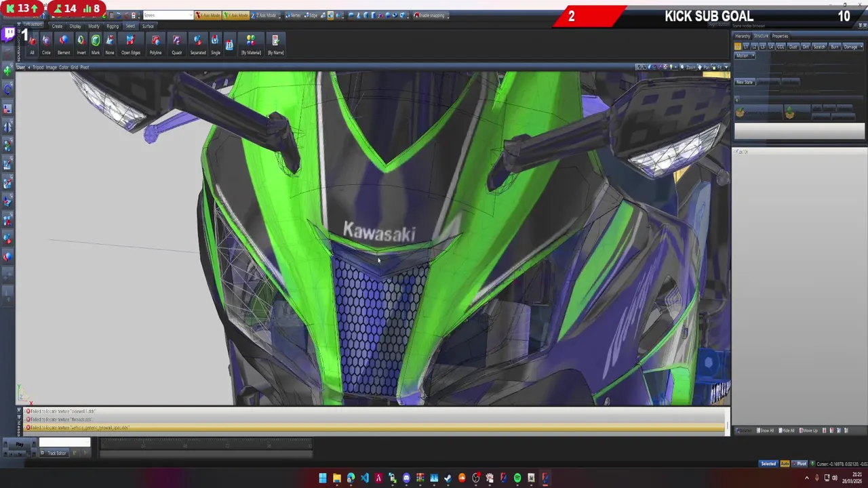Open the Display tab
868x488 pixels.
click(x=75, y=26)
